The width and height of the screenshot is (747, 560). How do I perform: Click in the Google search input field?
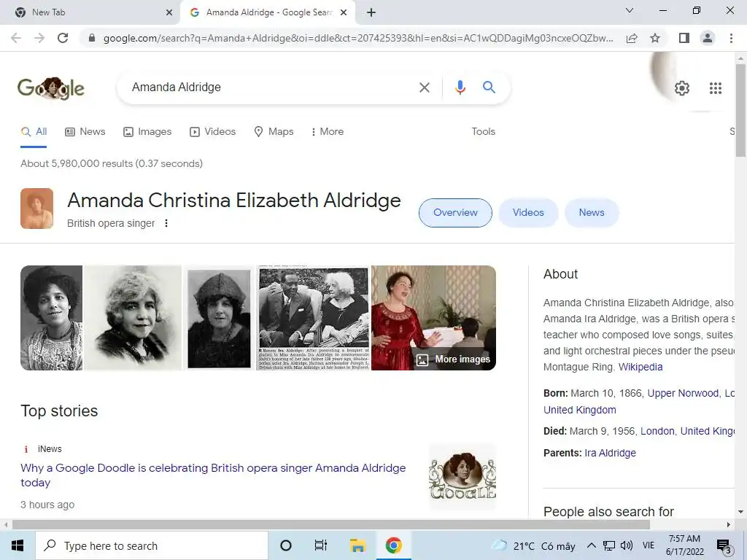pos(271,87)
